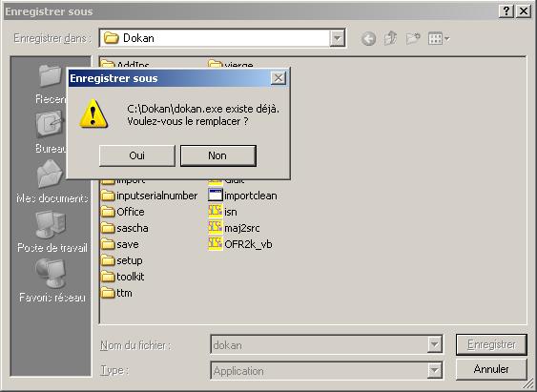
Task: Decline replacement by clicking Non
Action: [x=218, y=155]
